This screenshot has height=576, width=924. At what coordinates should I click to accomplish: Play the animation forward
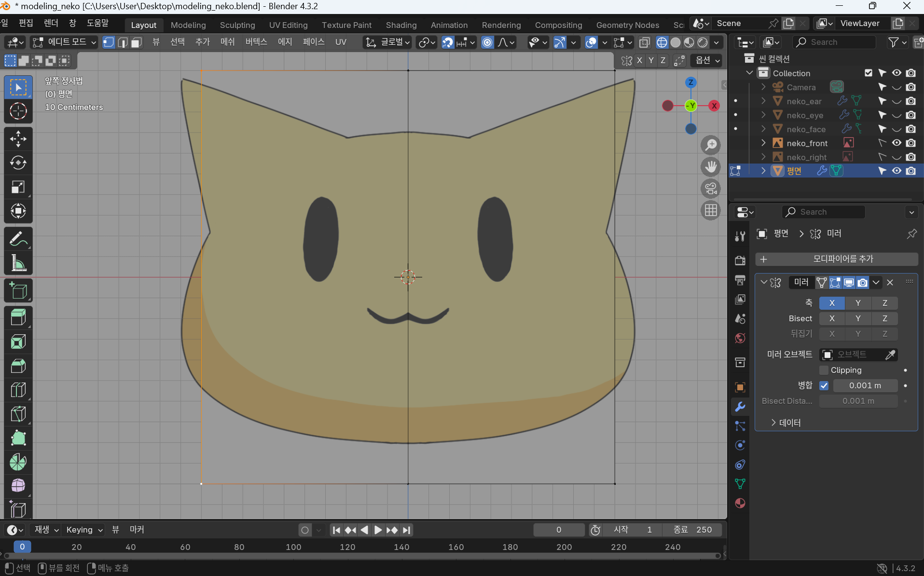[x=378, y=530]
